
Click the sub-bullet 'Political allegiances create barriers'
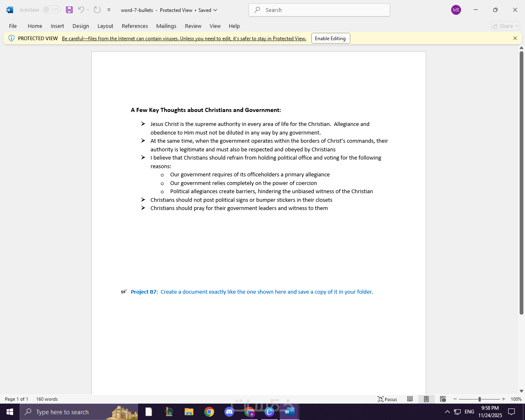coord(272,191)
